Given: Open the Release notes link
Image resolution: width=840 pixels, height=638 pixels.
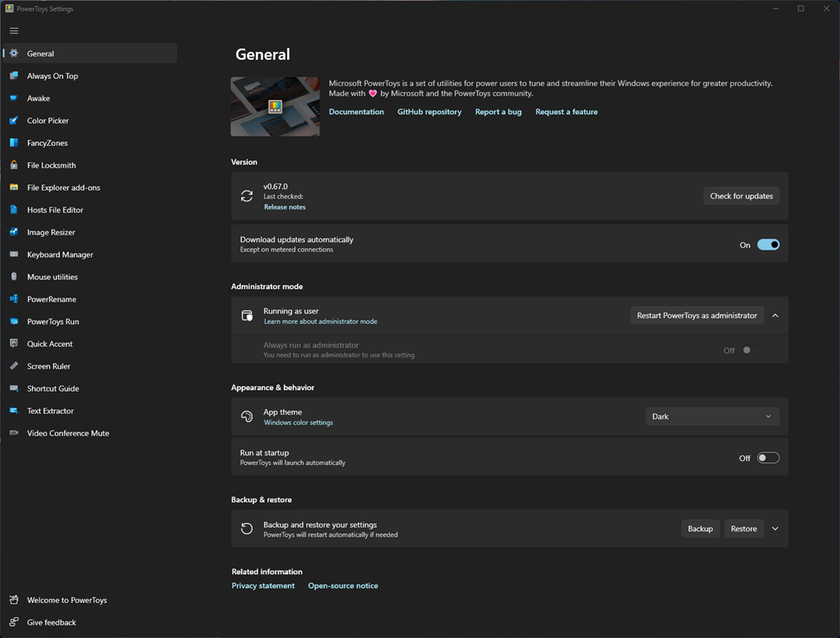Looking at the screenshot, I should pyautogui.click(x=285, y=207).
